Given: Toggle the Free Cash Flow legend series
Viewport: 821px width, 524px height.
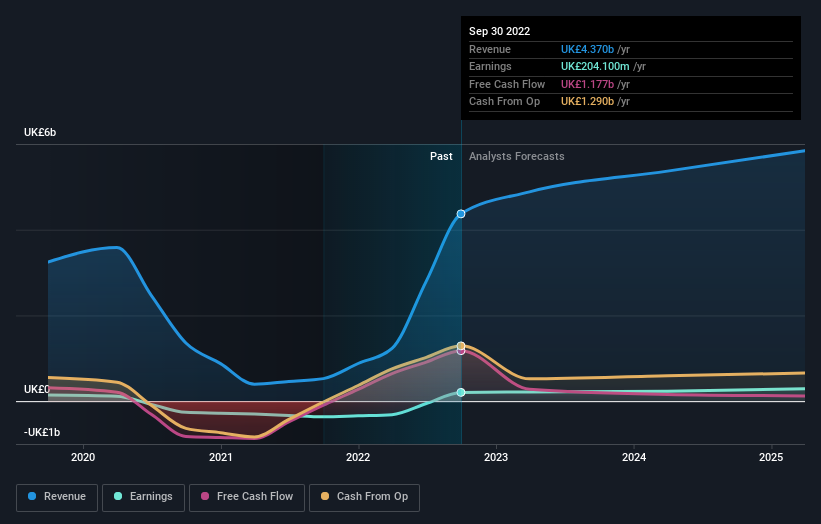Looking at the screenshot, I should point(247,497).
